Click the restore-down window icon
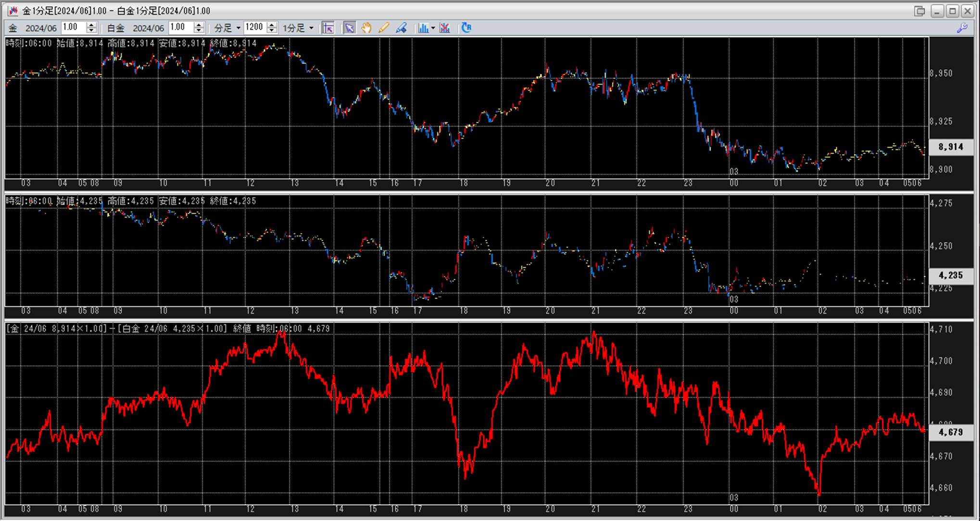 [x=919, y=11]
